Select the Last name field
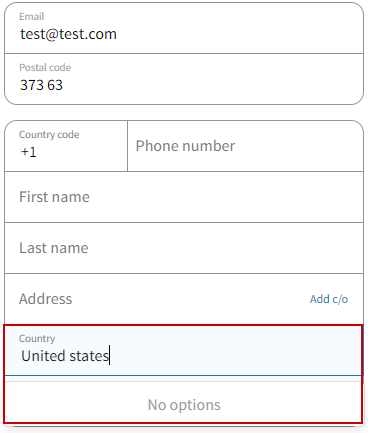368x433 pixels. tap(184, 248)
